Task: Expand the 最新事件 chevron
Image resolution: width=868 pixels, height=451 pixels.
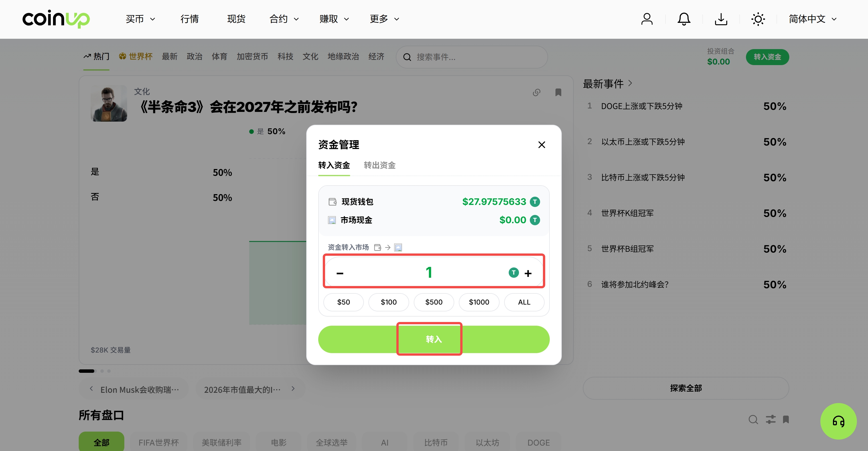Action: pyautogui.click(x=630, y=83)
